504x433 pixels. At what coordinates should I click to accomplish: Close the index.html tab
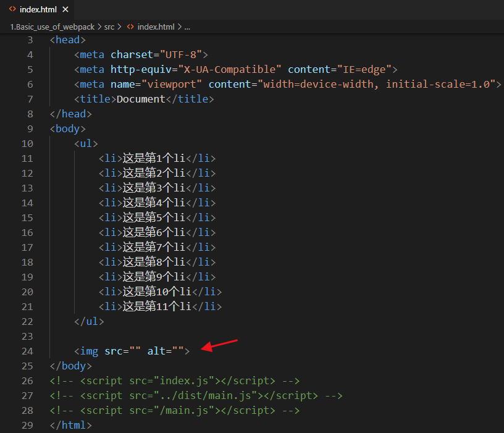[65, 9]
